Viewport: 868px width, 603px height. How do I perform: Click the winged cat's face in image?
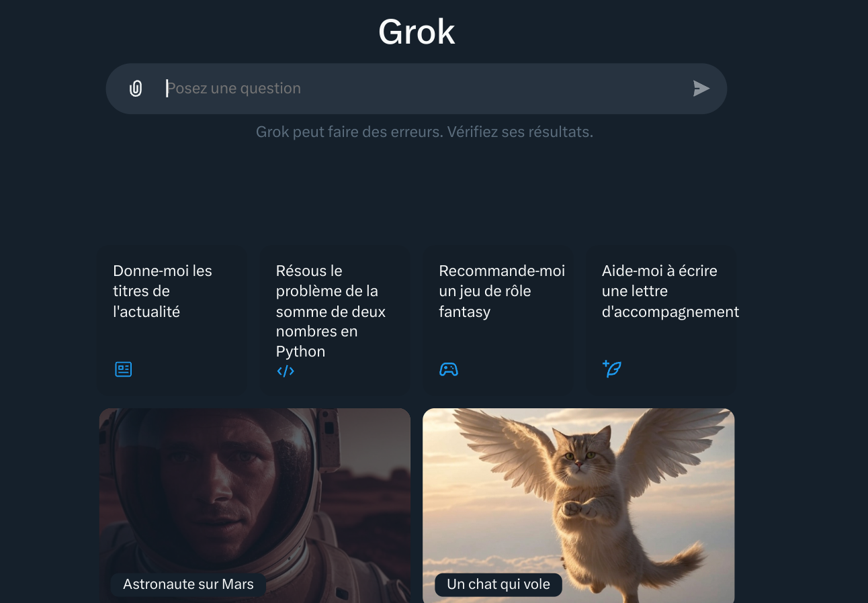click(580, 459)
